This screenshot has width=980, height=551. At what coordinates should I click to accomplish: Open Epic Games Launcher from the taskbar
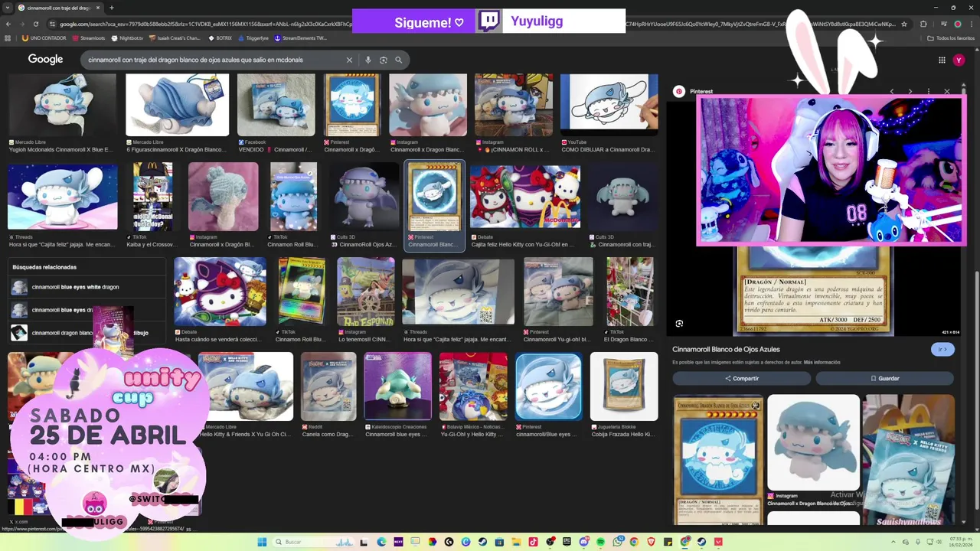[567, 542]
